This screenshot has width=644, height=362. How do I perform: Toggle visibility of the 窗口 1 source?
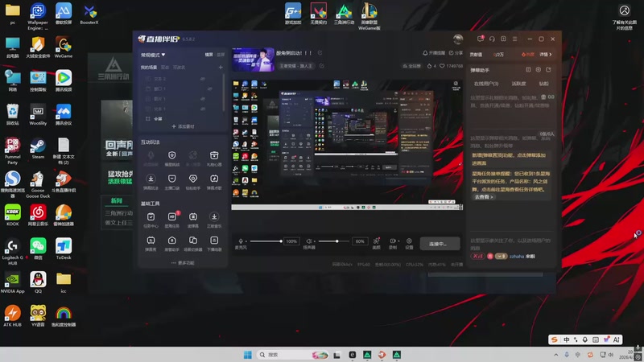(x=209, y=88)
